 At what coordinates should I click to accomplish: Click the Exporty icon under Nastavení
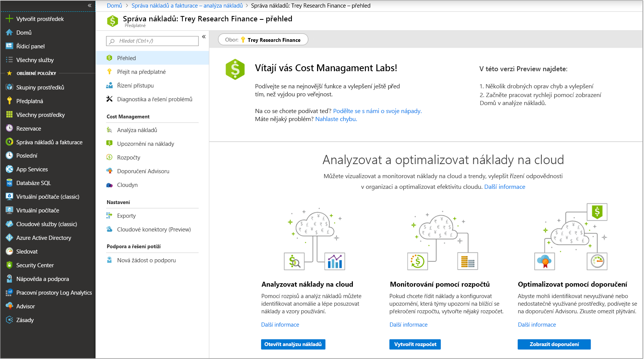[109, 215]
